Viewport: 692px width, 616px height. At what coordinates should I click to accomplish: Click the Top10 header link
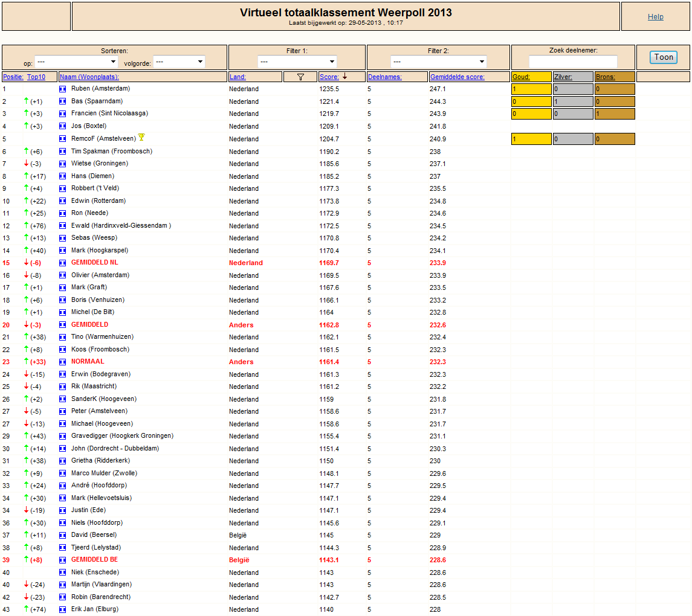tap(36, 77)
